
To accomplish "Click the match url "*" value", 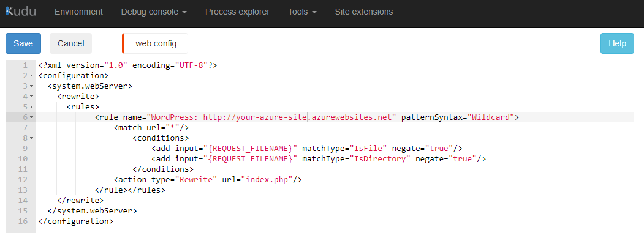I will tap(173, 128).
